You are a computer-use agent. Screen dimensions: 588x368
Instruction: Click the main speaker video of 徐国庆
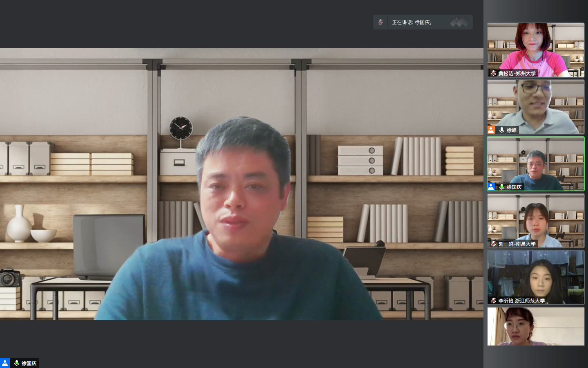[242, 184]
